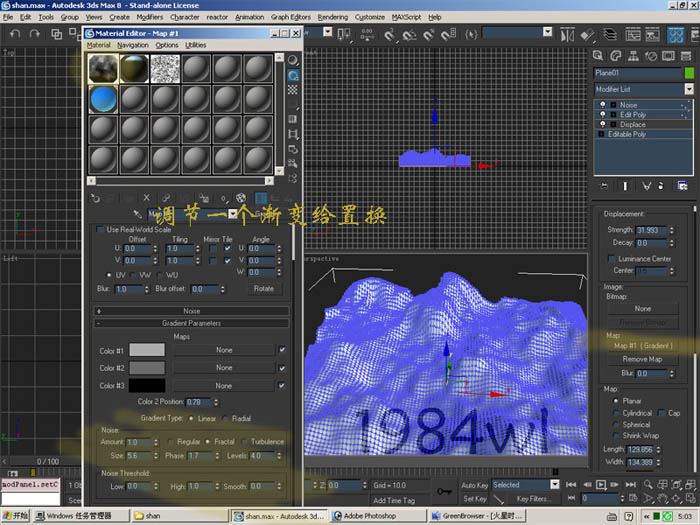Image resolution: width=700 pixels, height=525 pixels.
Task: Click the Pin Stack icon
Action: (604, 186)
